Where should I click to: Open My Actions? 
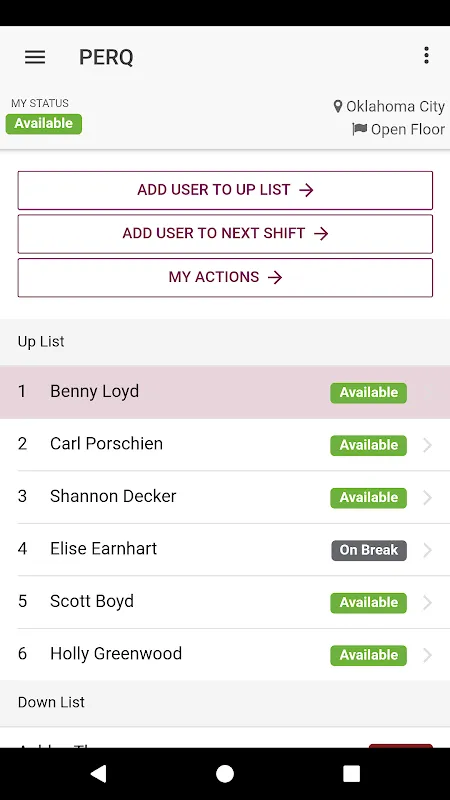[225, 278]
